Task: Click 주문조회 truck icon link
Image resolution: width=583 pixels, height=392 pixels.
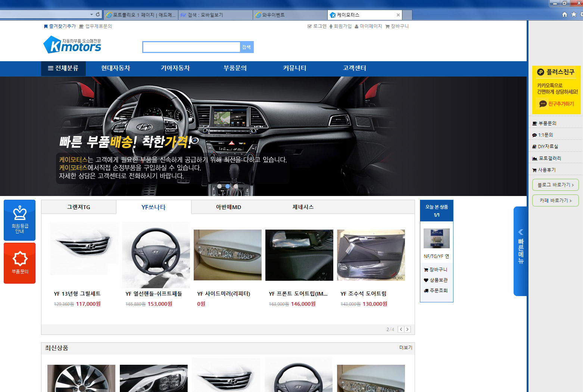Action: coord(436,290)
